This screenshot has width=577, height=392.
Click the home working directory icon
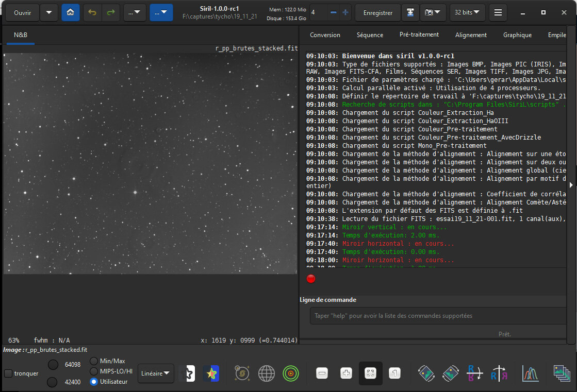[70, 12]
